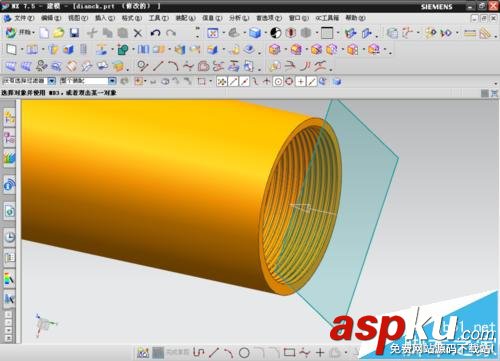Open the 文件(F) menu
This screenshot has height=361, width=500.
point(24,18)
